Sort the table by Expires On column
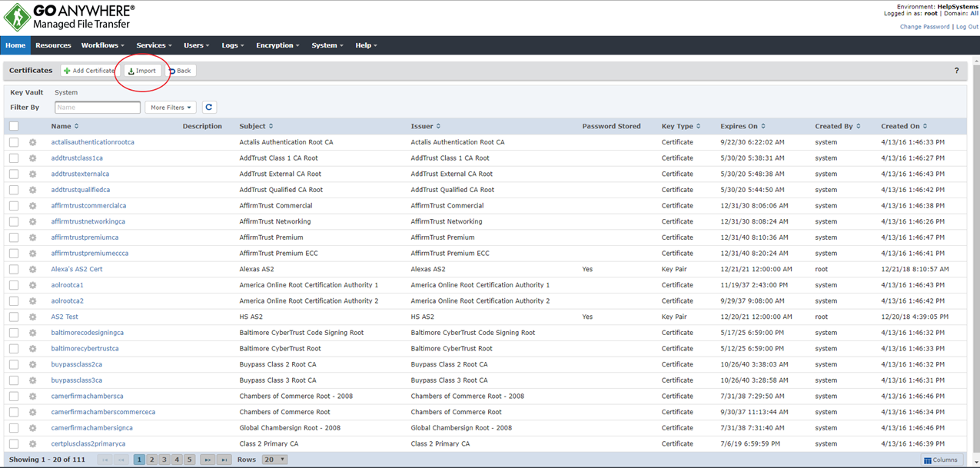 tap(743, 126)
